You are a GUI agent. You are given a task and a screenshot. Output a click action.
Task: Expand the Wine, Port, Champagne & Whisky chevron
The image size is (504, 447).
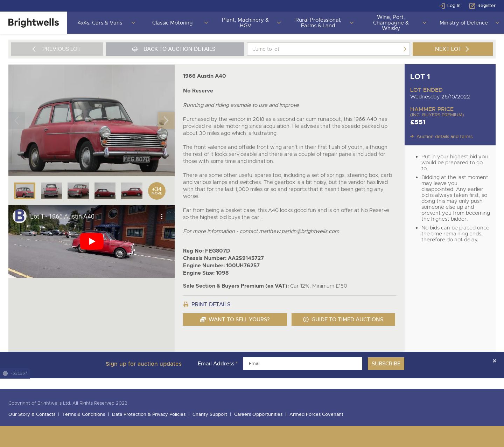pyautogui.click(x=424, y=23)
